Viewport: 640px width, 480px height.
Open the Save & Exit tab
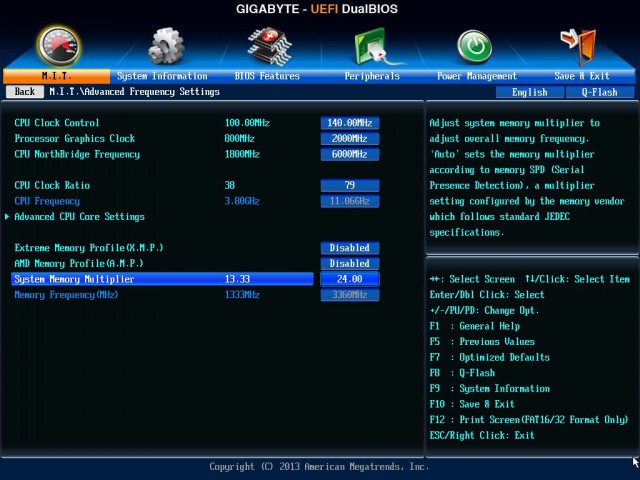coord(582,76)
